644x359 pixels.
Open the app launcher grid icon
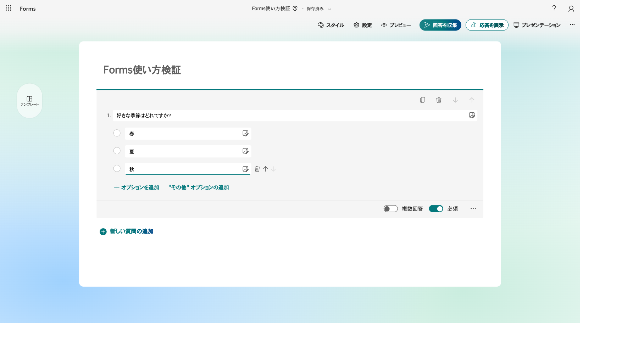point(9,8)
